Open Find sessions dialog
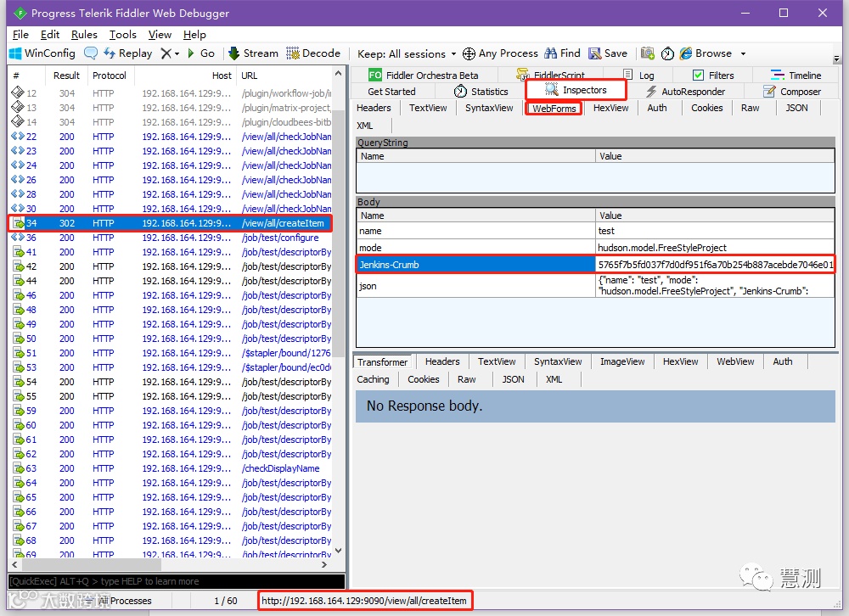Image resolution: width=849 pixels, height=616 pixels. pyautogui.click(x=562, y=53)
